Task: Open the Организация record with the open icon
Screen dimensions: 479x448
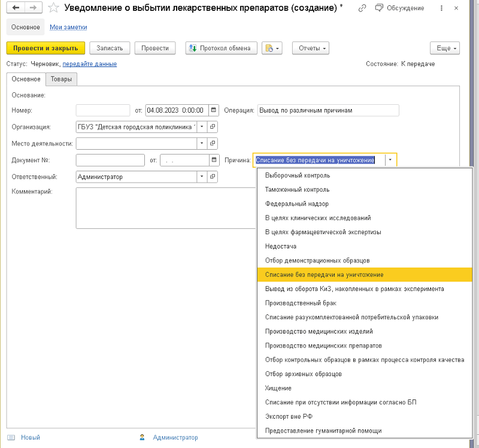Action: (213, 127)
